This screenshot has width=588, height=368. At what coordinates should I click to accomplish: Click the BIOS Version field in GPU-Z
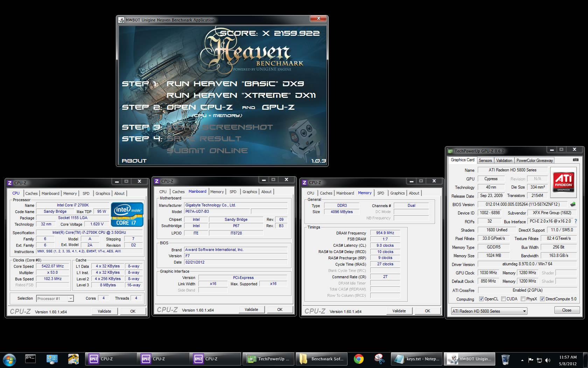pyautogui.click(x=523, y=204)
